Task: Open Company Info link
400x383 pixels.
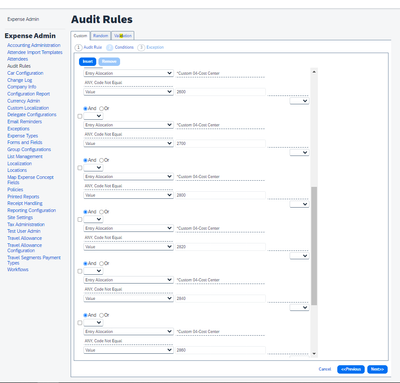Action: pos(22,87)
